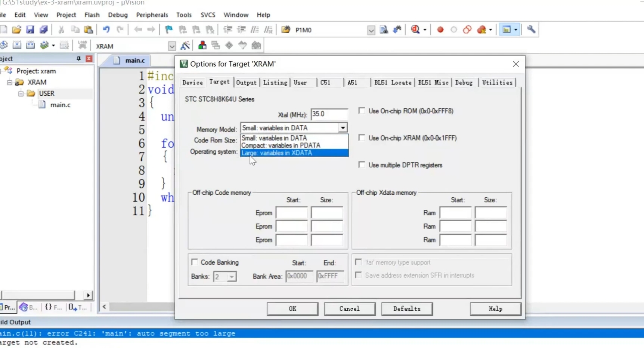Image resolution: width=644 pixels, height=348 pixels.
Task: Paste from clipboard toolbar icon
Action: click(89, 30)
